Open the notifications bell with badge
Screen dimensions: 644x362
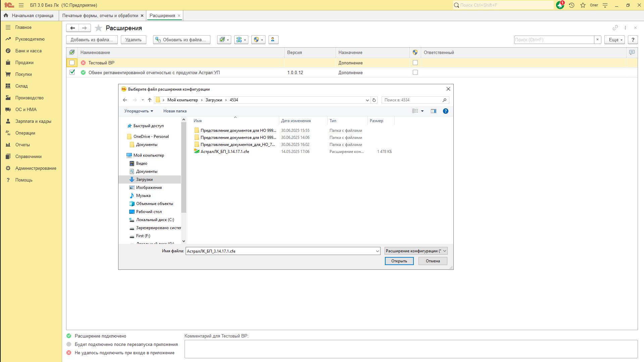(x=560, y=5)
